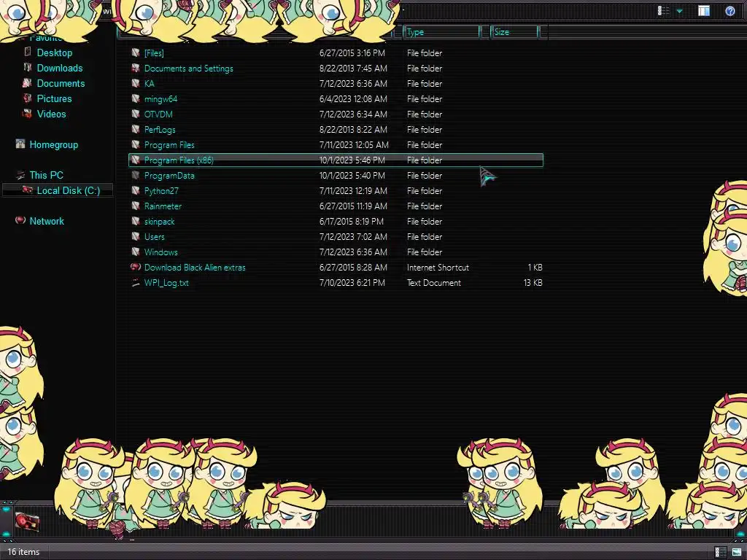Click the Local Disk (C:) drive icon
This screenshot has width=747, height=560.
coord(28,190)
